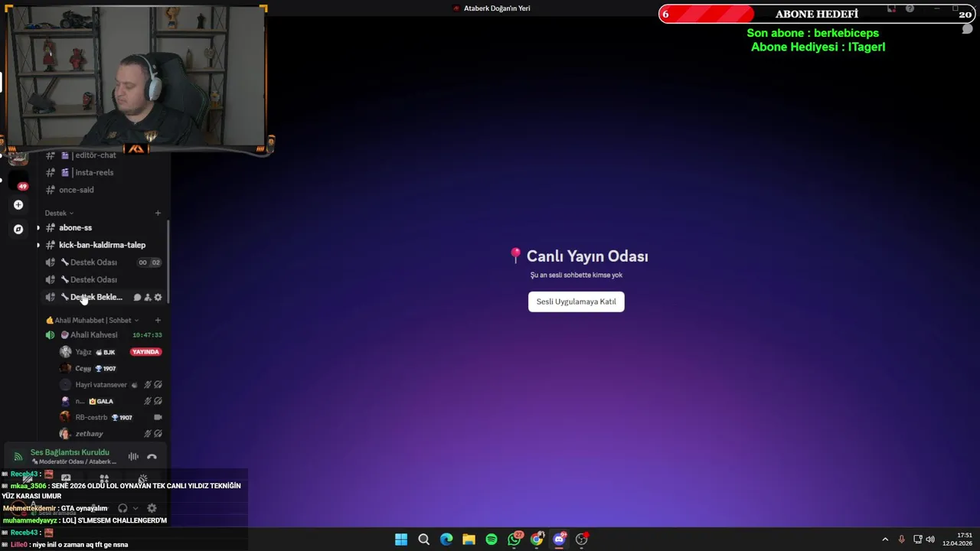Open Spotify from taskbar
The image size is (980, 551).
tap(492, 540)
